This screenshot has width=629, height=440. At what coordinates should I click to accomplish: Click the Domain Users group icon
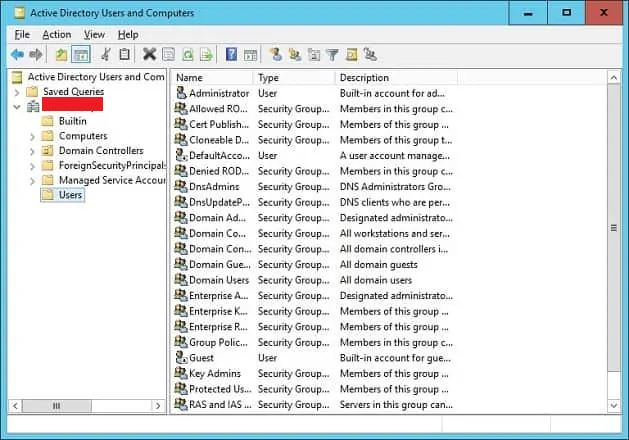coord(181,280)
